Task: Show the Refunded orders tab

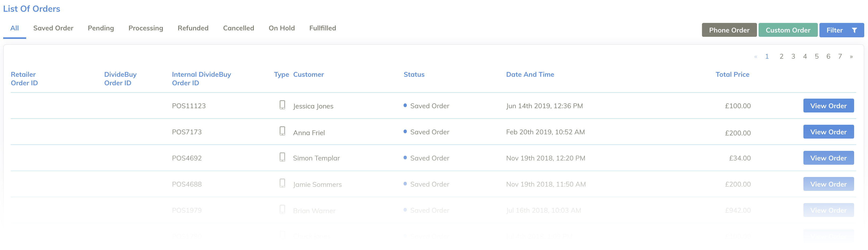Action: [193, 28]
